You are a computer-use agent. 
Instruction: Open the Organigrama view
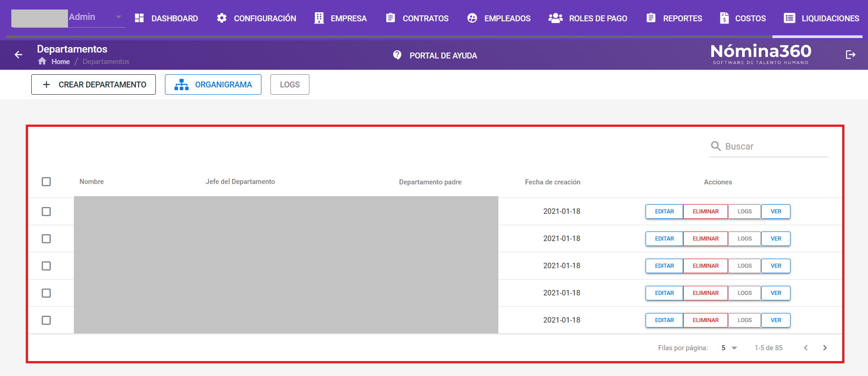[x=213, y=85]
